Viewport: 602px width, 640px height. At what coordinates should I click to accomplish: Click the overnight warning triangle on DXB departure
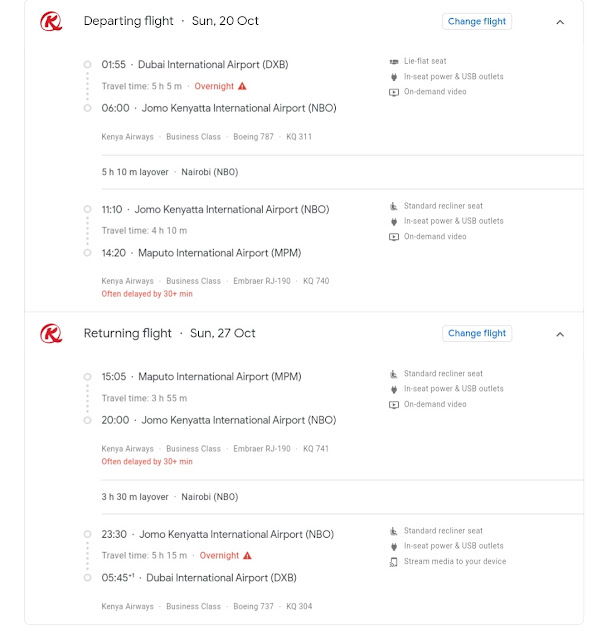pos(242,86)
